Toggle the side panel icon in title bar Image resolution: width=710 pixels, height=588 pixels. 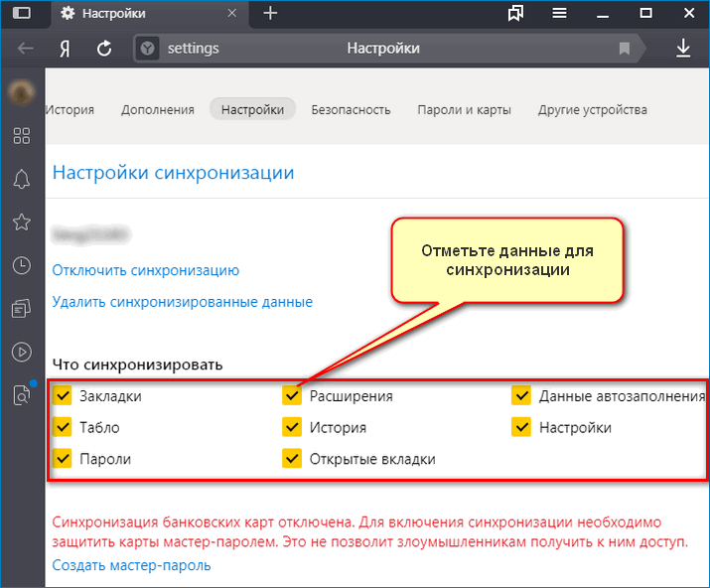(x=21, y=13)
